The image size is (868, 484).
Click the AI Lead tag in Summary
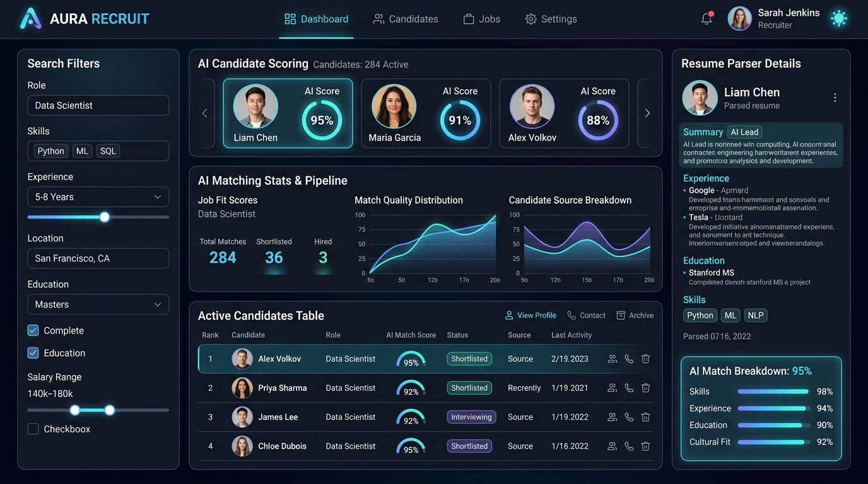(x=744, y=132)
